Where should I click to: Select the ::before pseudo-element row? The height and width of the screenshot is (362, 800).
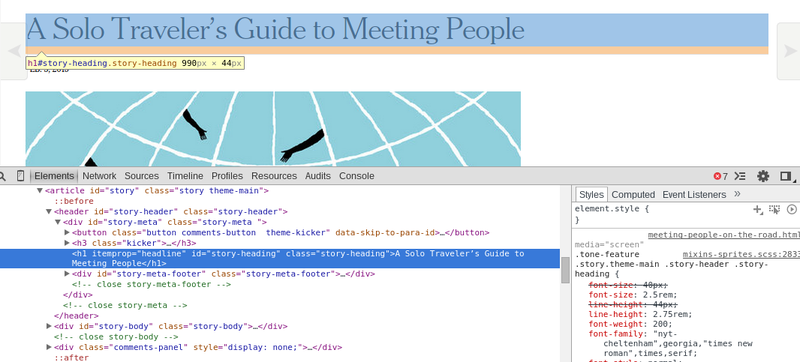(74, 201)
